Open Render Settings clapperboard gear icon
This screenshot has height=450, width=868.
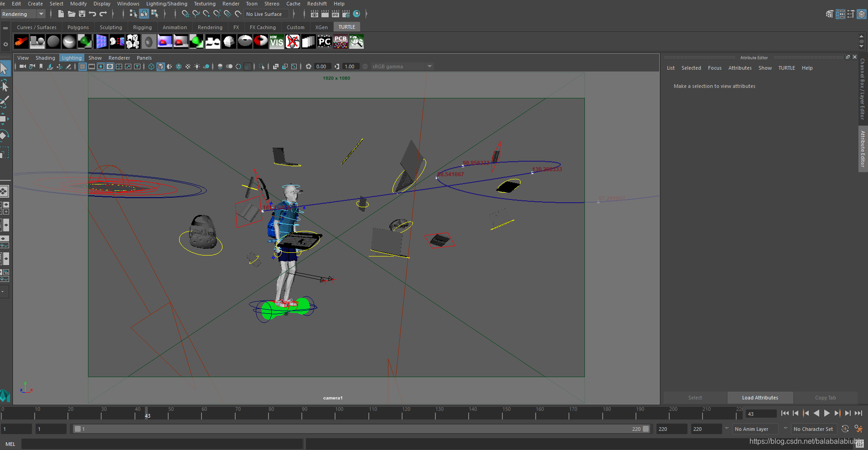click(346, 14)
